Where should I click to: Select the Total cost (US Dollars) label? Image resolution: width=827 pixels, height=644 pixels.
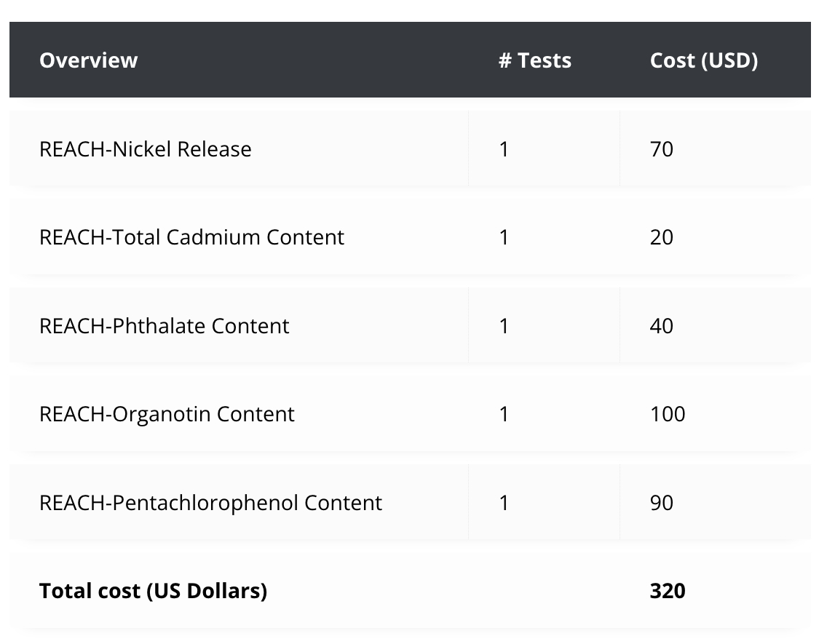154,591
